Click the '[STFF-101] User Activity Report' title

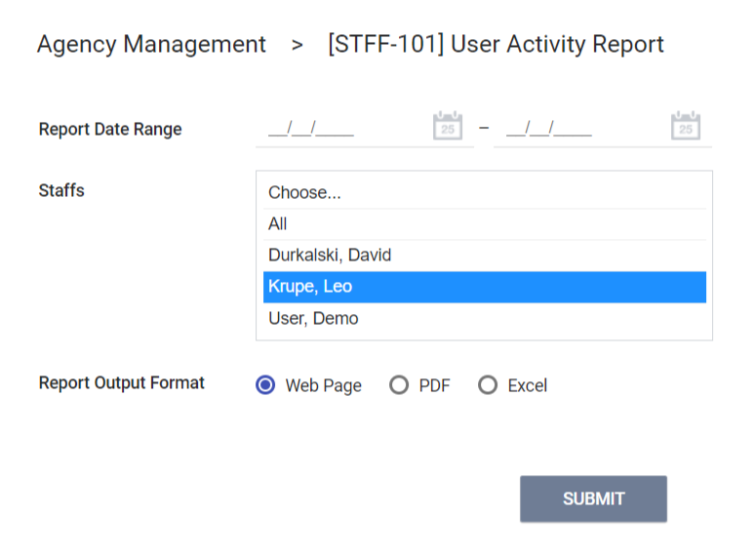pos(496,45)
